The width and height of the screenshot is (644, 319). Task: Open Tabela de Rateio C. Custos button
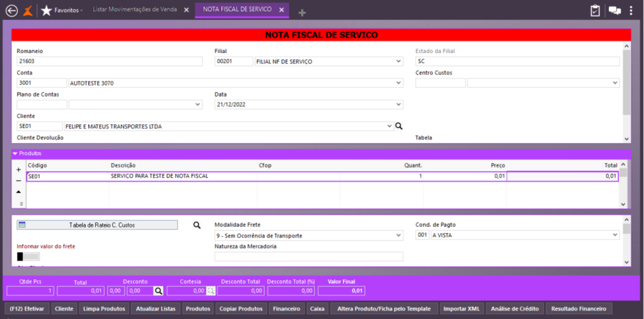(x=97, y=225)
